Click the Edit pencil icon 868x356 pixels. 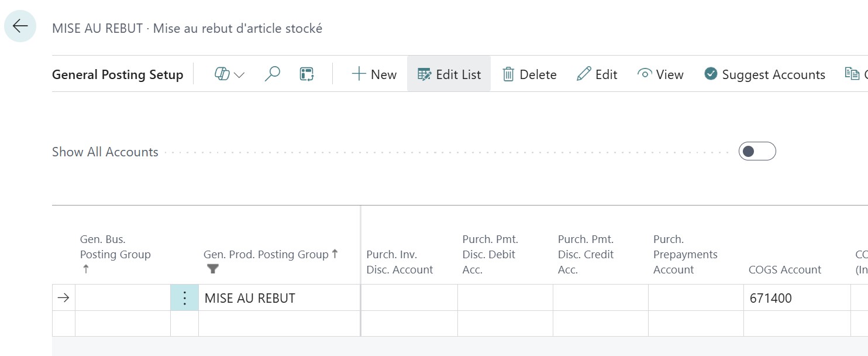tap(583, 74)
